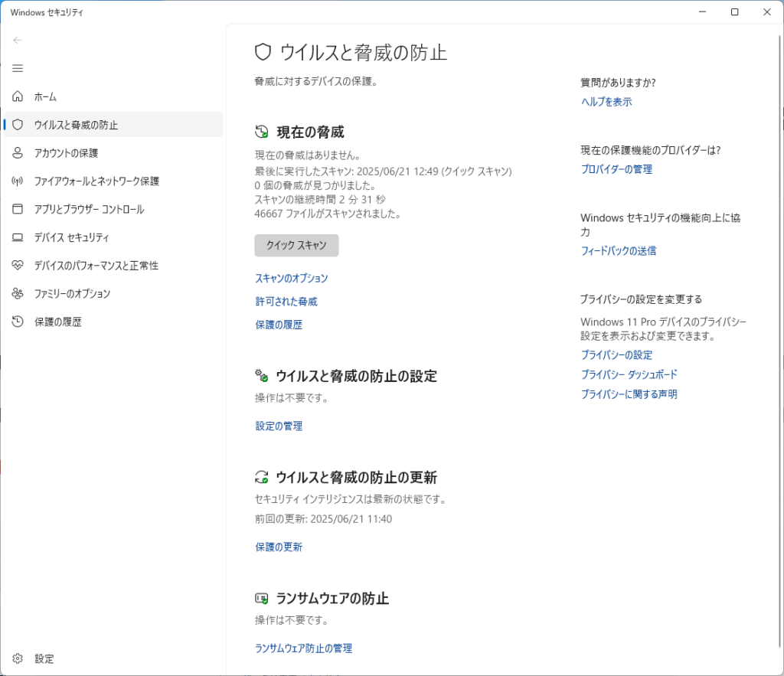
Task: Click the wireless icon for ファイアウォールとネットワーク保護
Action: pos(18,181)
